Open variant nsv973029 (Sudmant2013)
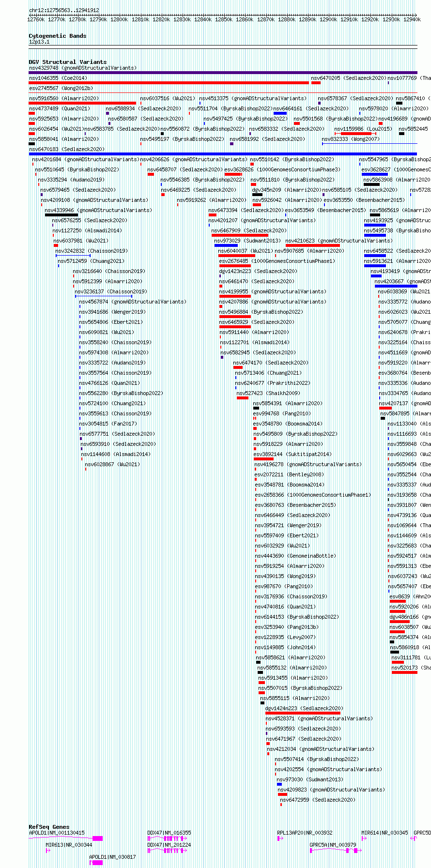The width and height of the screenshot is (431, 868). coord(247,241)
